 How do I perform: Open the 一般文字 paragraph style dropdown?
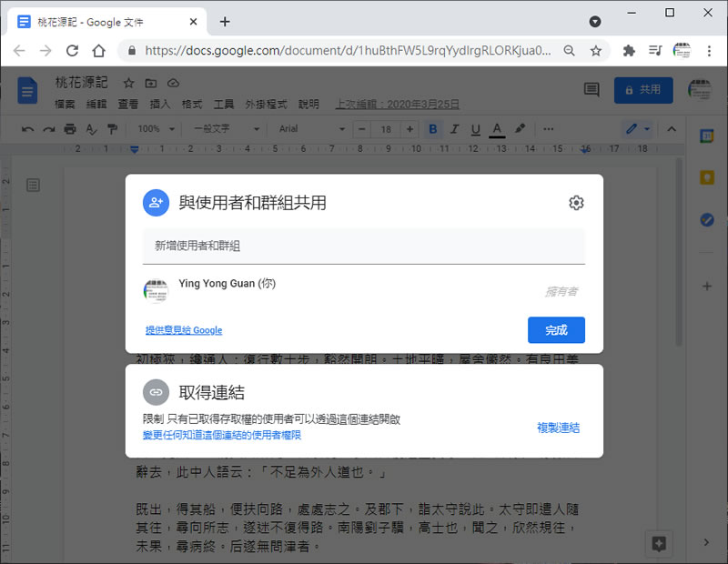(226, 128)
